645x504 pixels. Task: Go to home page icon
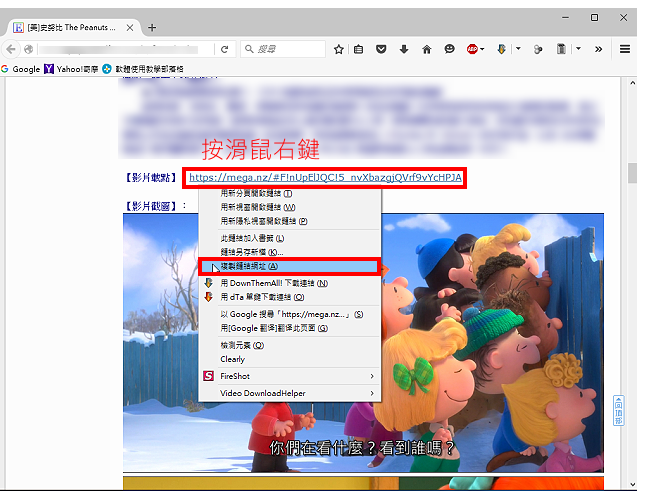coord(427,49)
